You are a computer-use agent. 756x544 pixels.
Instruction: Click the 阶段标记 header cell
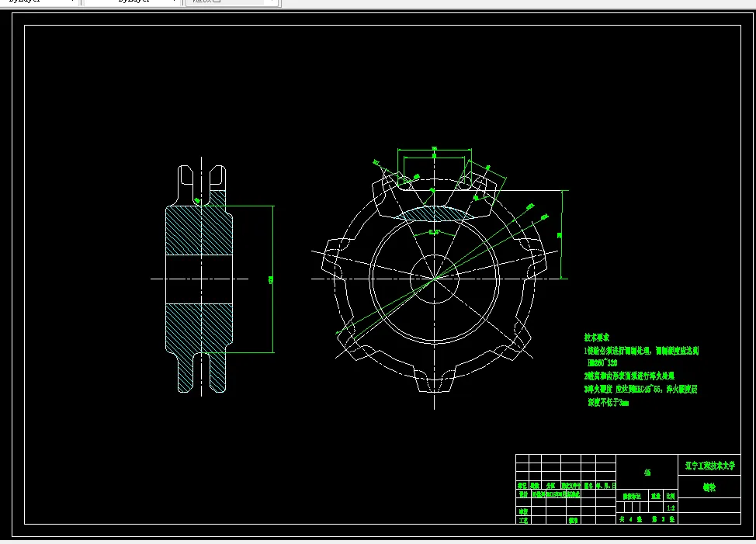[632, 496]
